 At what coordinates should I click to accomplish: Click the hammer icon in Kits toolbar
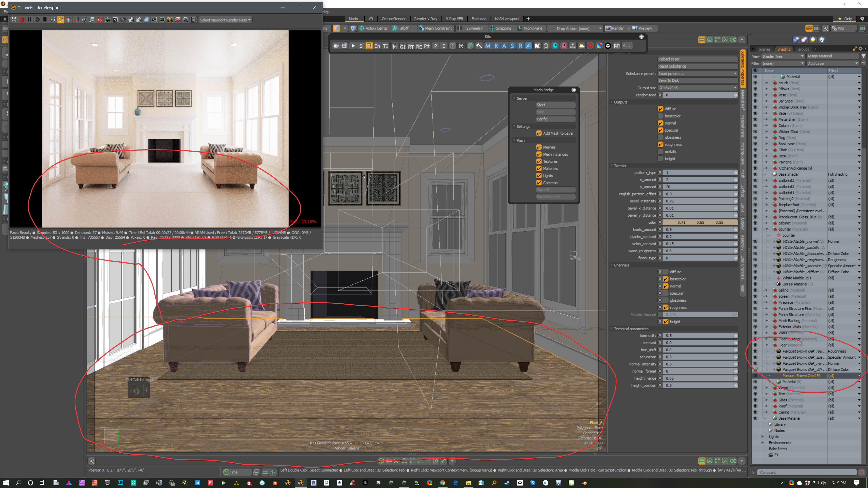pyautogui.click(x=479, y=46)
